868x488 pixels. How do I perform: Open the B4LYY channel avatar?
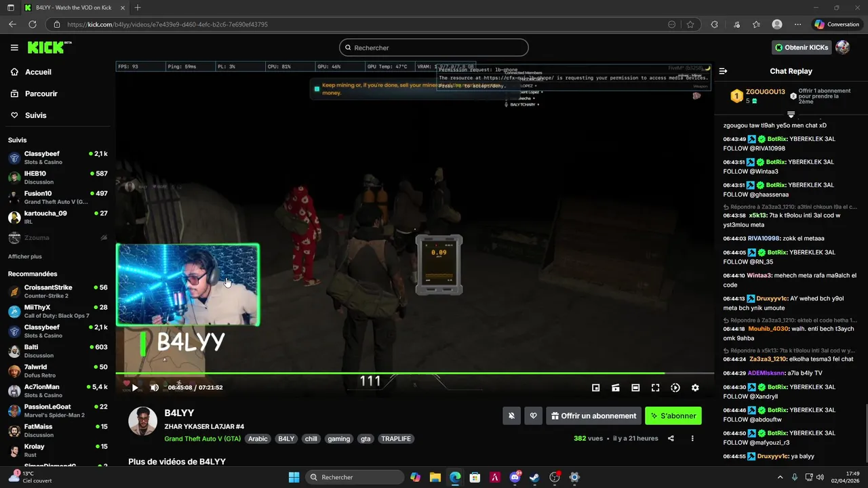[x=143, y=422]
